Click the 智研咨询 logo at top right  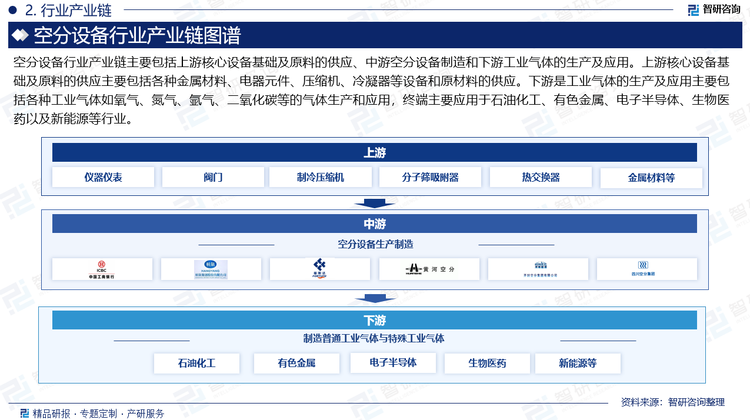tap(714, 10)
